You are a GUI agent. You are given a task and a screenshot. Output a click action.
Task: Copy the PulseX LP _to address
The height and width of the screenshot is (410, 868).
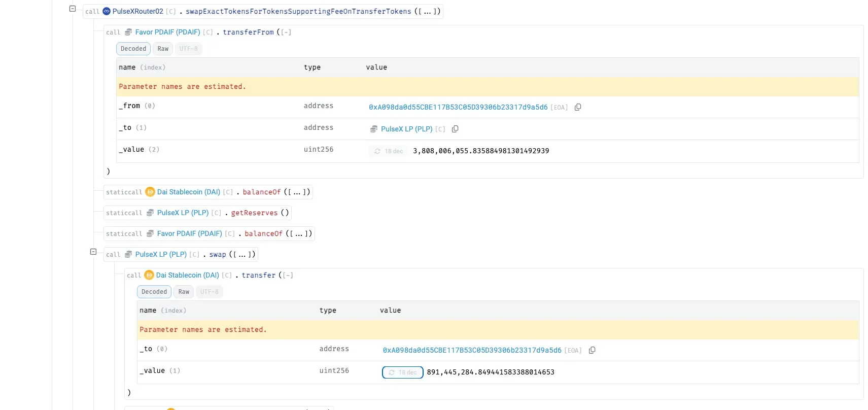[455, 129]
